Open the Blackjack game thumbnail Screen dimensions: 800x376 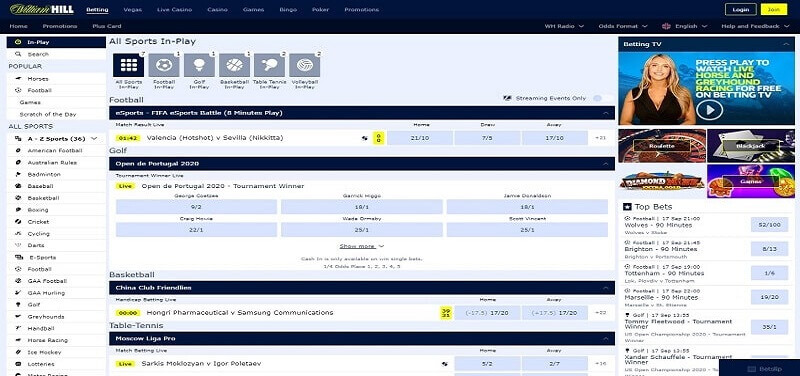coord(751,146)
